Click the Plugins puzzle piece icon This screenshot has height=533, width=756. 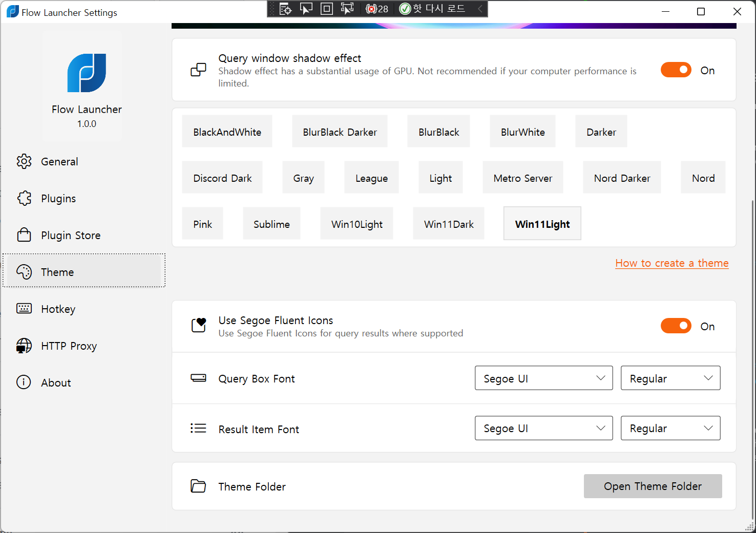coord(24,198)
